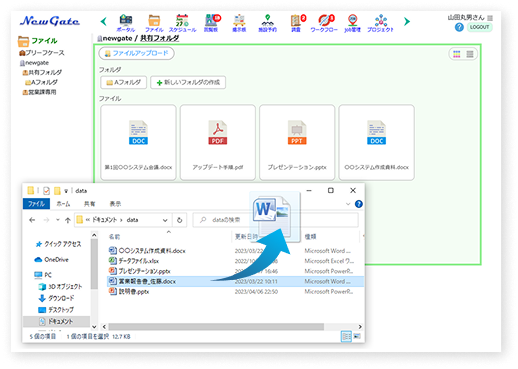Click the LOGOUT button
Image resolution: width=518 pixels, height=369 pixels.
(x=479, y=27)
